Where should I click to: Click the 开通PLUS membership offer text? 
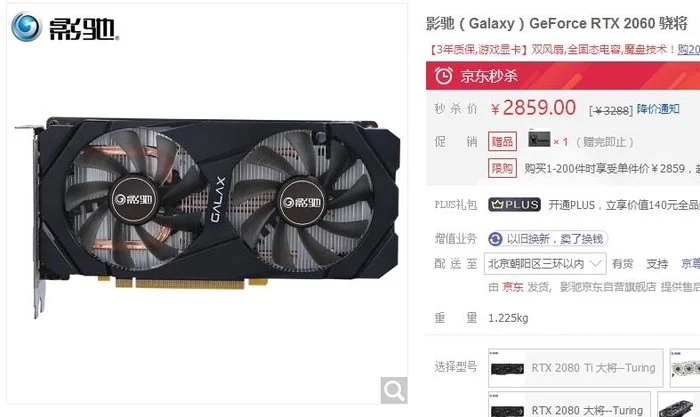624,205
